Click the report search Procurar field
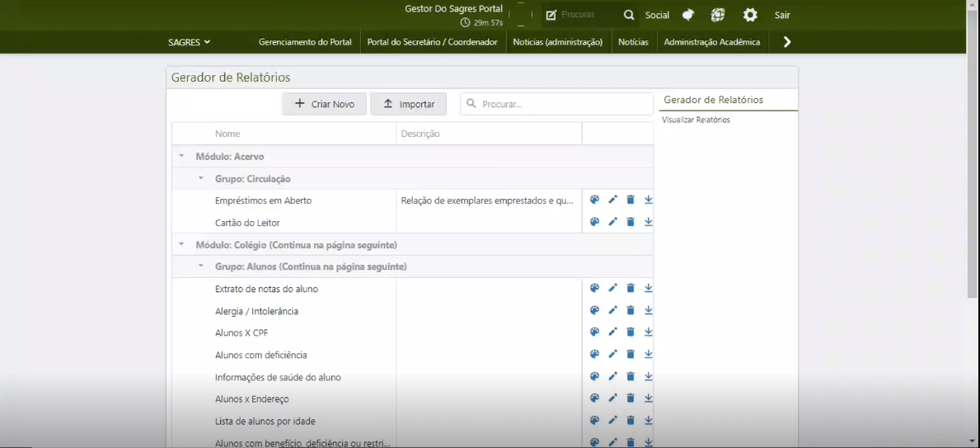Viewport: 980px width, 448px height. coord(565,104)
